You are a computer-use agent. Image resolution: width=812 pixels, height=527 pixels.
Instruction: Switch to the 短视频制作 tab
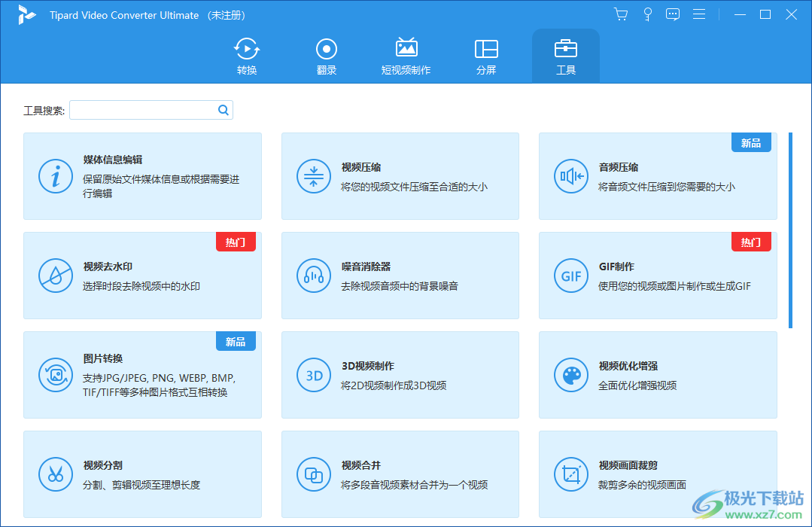[406, 56]
